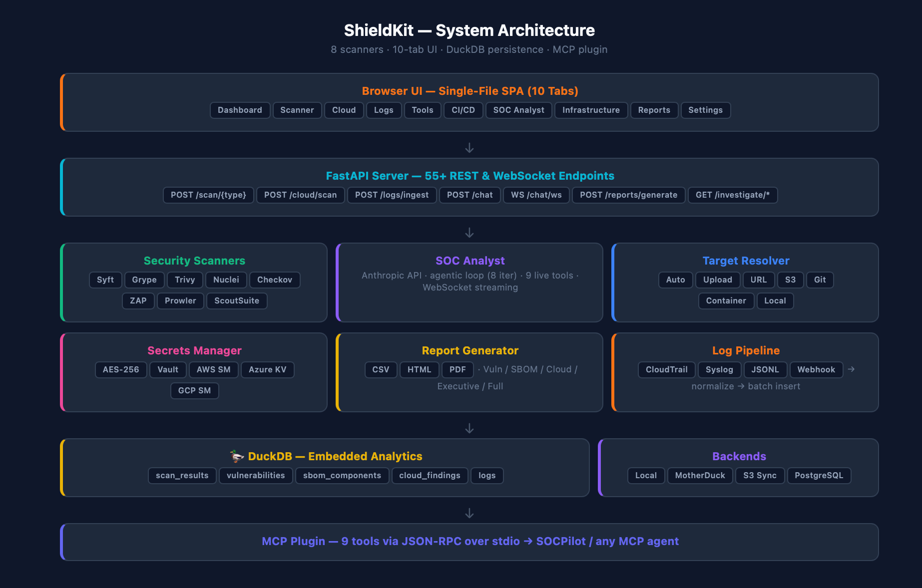The height and width of the screenshot is (588, 922).
Task: Switch to the SOC Analyst tab
Action: pyautogui.click(x=518, y=110)
